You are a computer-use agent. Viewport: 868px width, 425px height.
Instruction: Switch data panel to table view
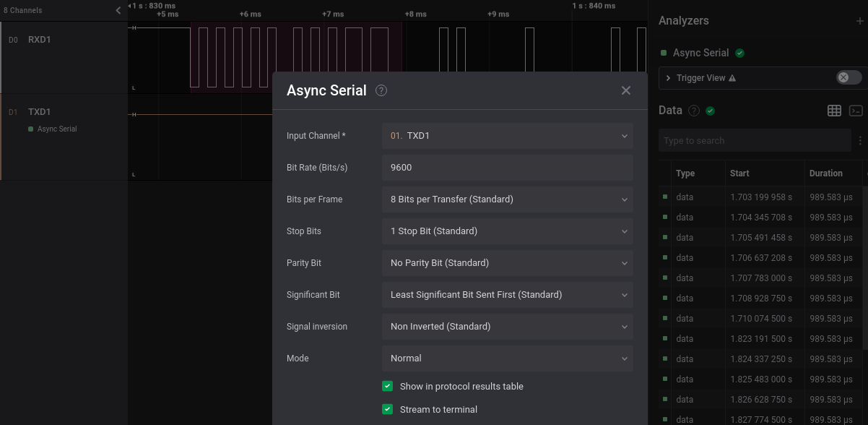(834, 111)
